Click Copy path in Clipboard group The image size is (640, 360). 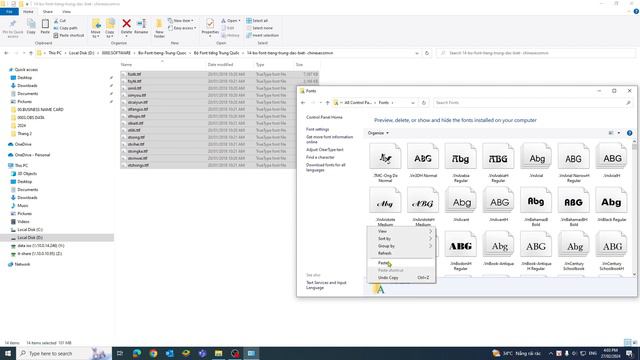pos(65,28)
